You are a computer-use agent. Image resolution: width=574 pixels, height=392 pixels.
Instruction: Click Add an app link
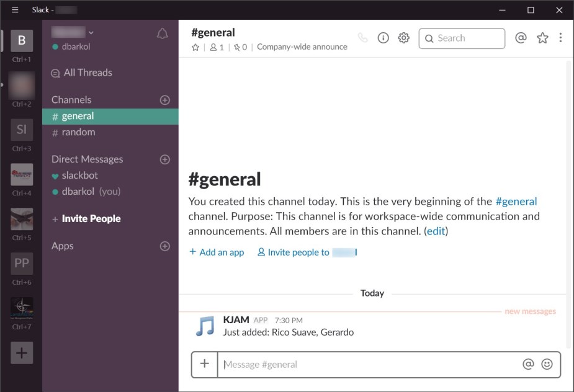pyautogui.click(x=216, y=252)
